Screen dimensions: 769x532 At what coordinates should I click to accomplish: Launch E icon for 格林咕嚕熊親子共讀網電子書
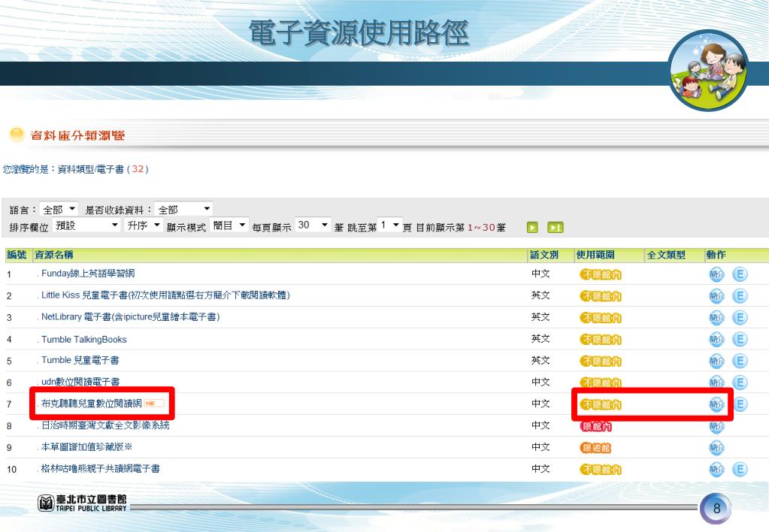pos(740,469)
